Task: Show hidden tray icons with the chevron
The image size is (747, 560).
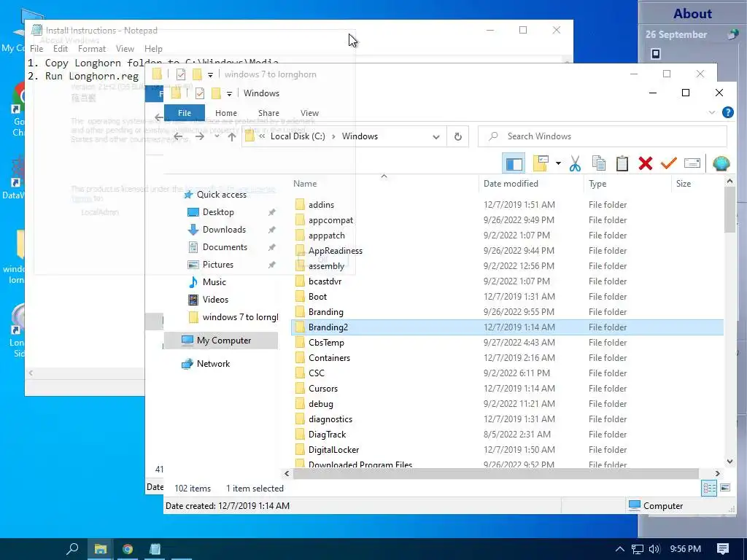Action: (x=619, y=549)
